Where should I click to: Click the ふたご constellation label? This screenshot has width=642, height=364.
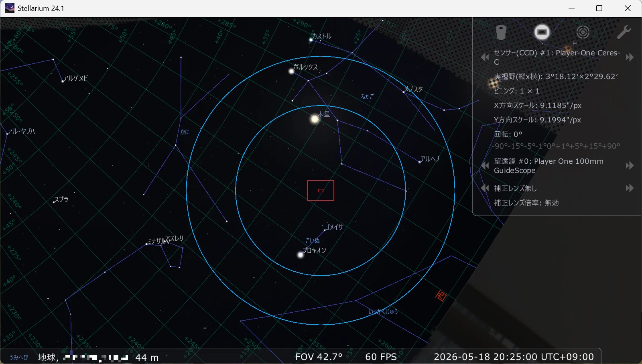point(367,96)
